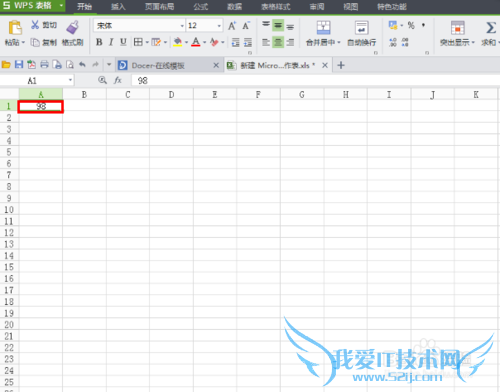Open the 开始 Home ribbon tab
The height and width of the screenshot is (392, 500).
tap(84, 7)
